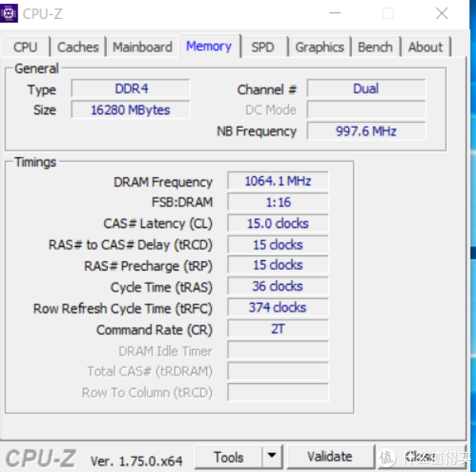Switch to the CPU tab

click(25, 47)
